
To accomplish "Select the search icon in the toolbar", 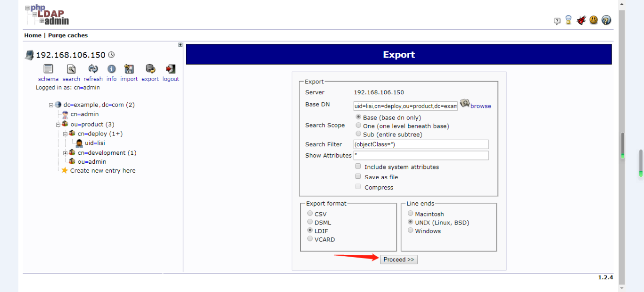I will (x=71, y=69).
